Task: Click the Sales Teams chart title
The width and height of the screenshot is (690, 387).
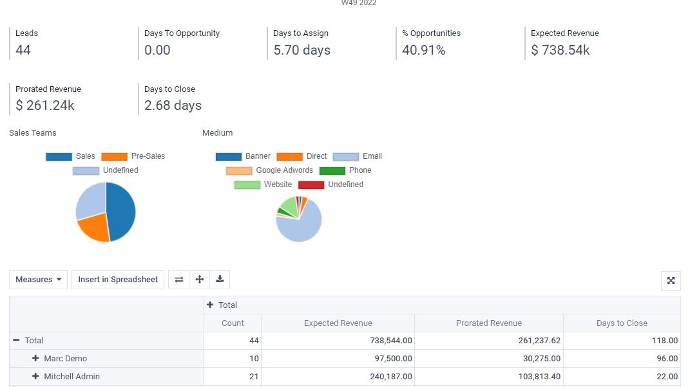Action: [x=33, y=133]
